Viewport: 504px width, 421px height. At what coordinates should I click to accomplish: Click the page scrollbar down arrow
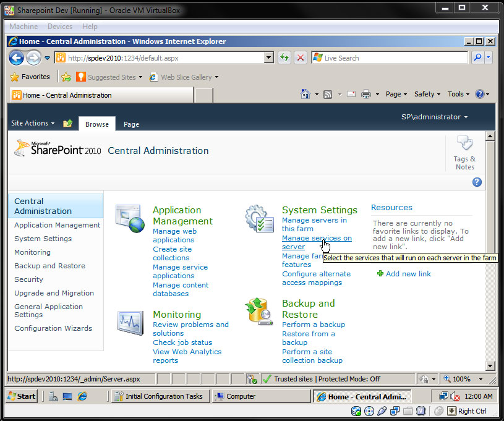[x=490, y=365]
